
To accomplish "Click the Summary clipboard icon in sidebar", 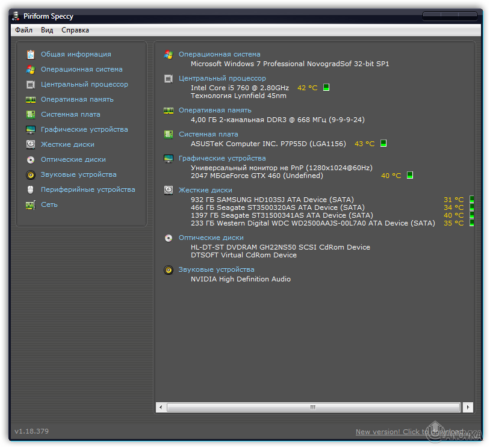I will (x=30, y=54).
